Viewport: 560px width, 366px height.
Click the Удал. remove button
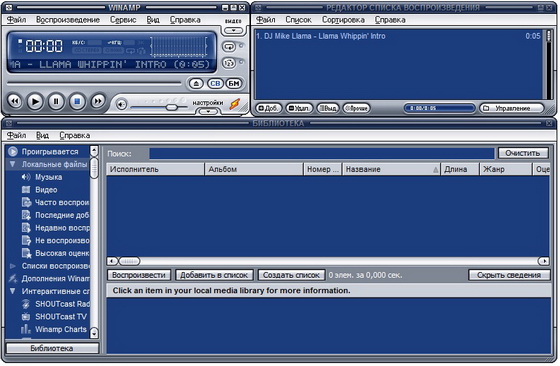pos(300,108)
